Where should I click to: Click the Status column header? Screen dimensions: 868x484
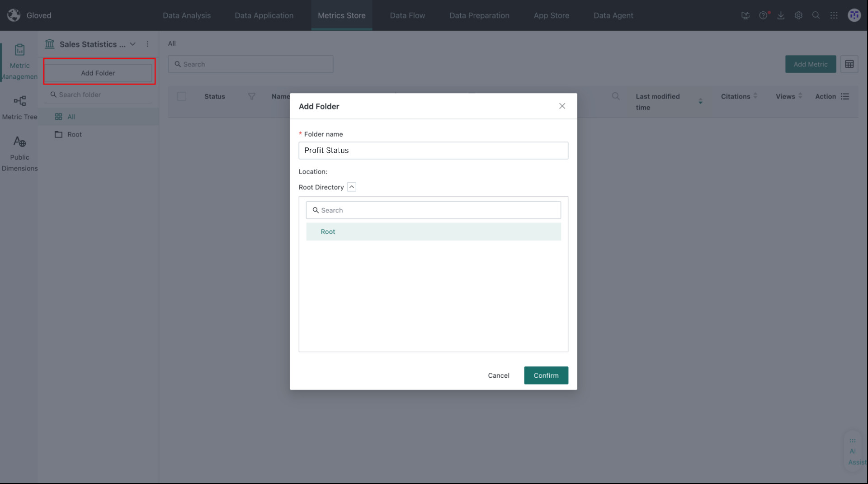click(x=214, y=96)
